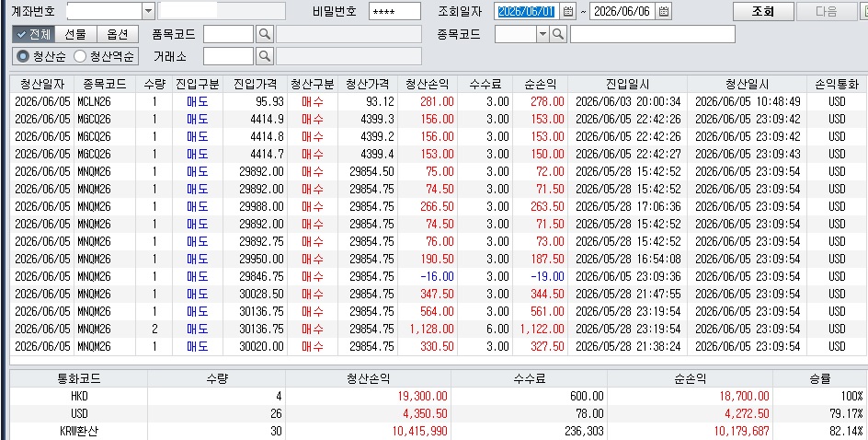868x440 pixels.
Task: Click the 2026/06/01 start date field
Action: pyautogui.click(x=527, y=11)
